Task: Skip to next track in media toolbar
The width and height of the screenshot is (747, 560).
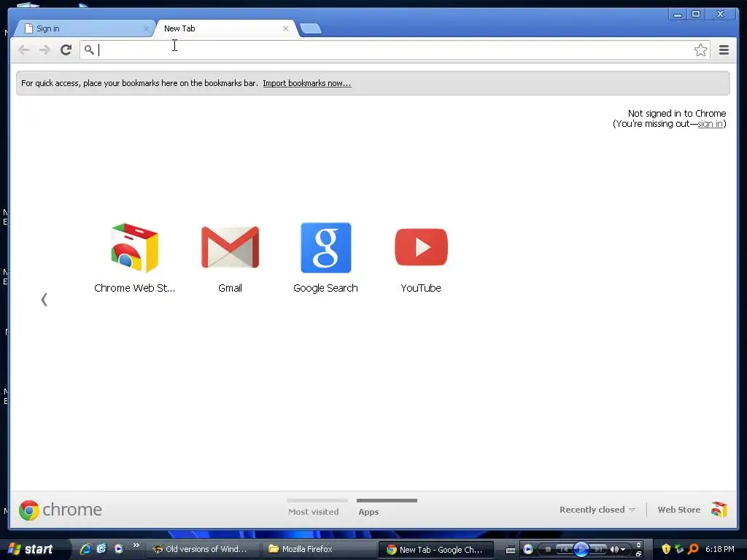Action: (597, 549)
